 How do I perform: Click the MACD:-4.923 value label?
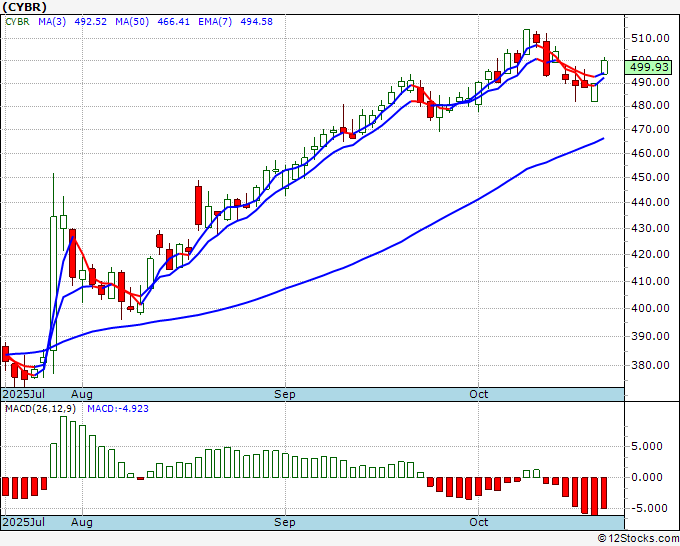118,409
